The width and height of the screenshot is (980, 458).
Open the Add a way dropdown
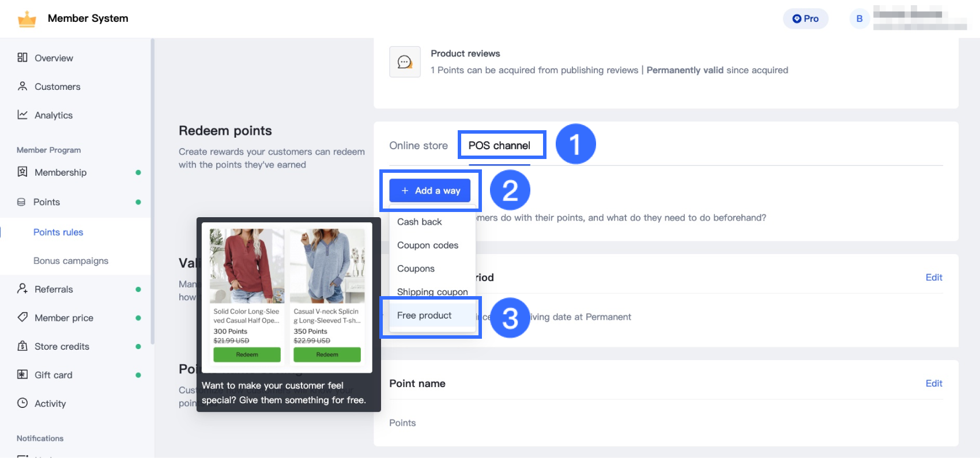click(429, 191)
